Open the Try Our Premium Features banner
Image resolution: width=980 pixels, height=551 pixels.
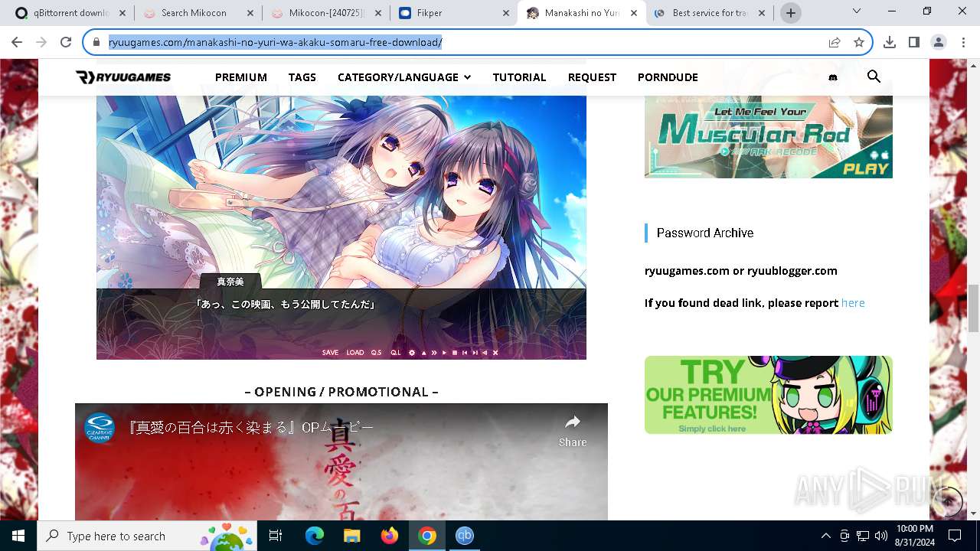pyautogui.click(x=768, y=395)
